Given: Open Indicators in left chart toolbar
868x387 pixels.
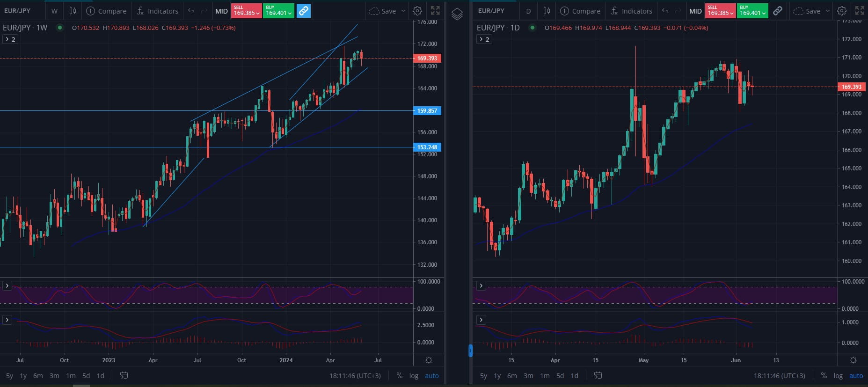Looking at the screenshot, I should click(x=157, y=11).
